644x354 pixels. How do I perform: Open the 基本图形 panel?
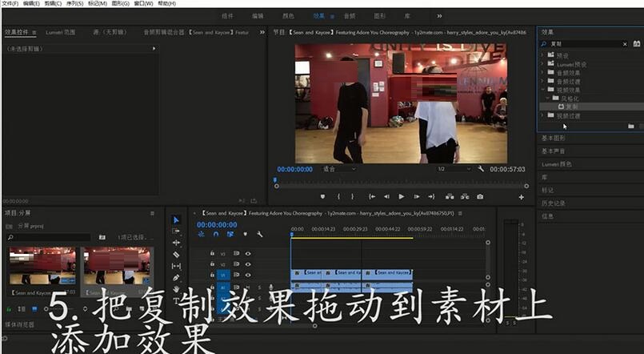554,138
